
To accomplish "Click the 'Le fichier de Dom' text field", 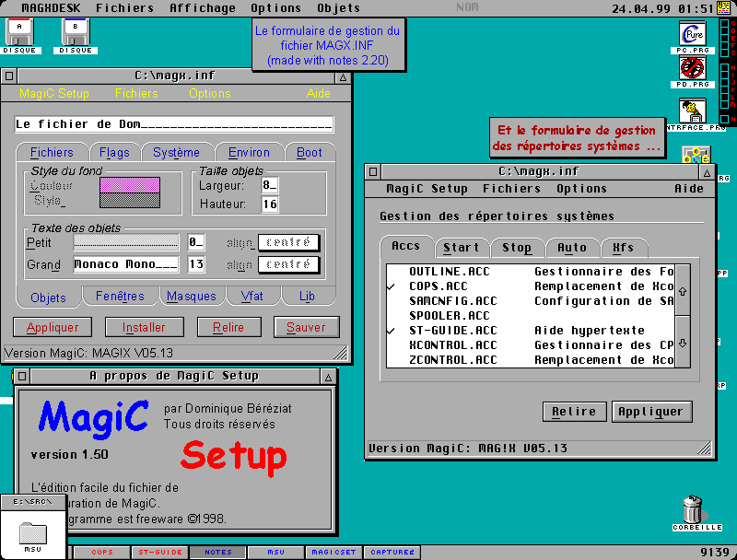I will point(174,124).
